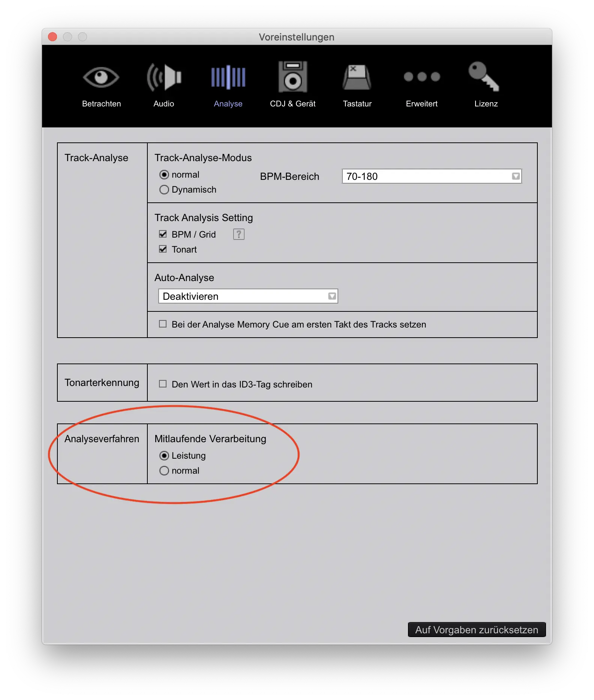Uncheck the Tonart checkbox

pos(163,249)
